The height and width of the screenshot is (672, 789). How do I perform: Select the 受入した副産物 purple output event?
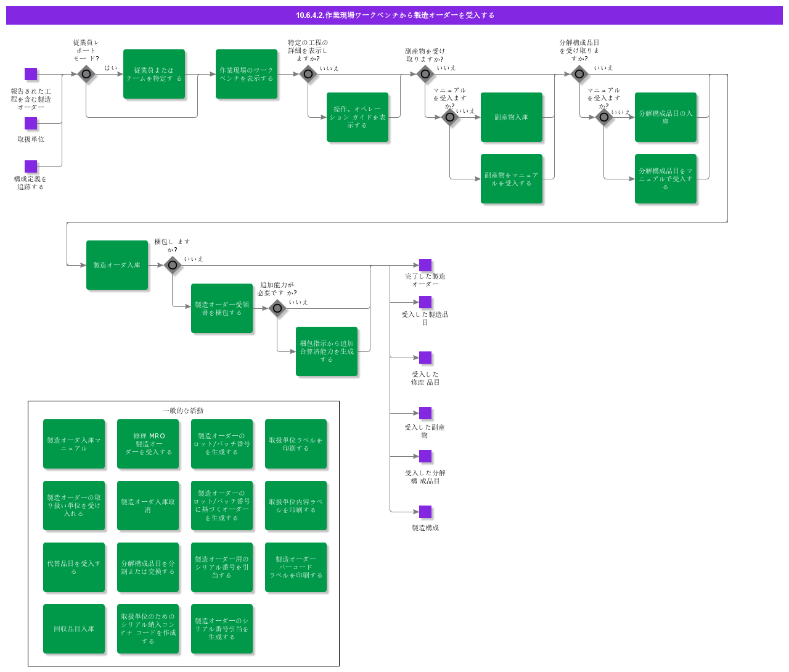425,413
